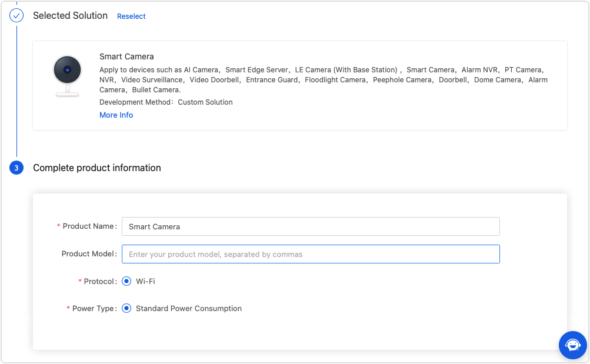
Task: Click the Power Type field label
Action: (x=94, y=309)
